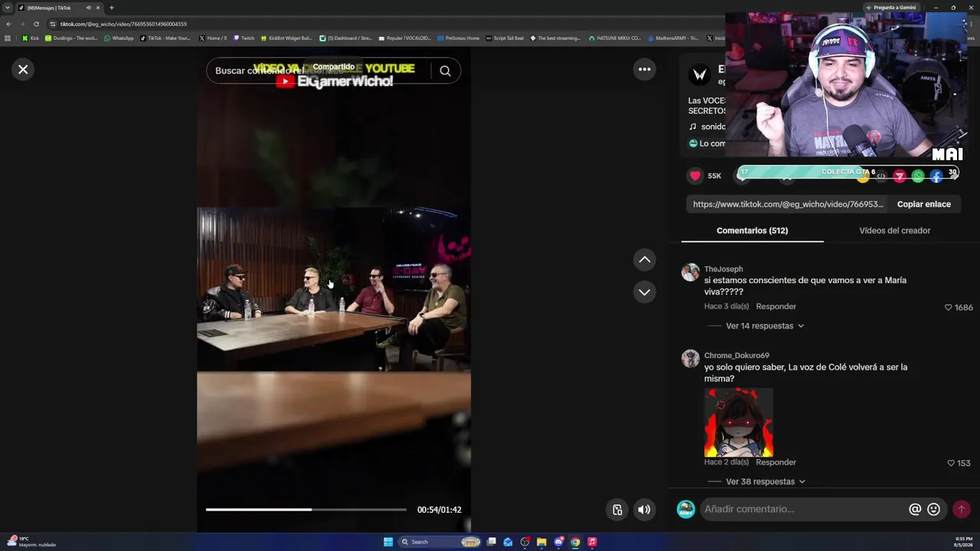Open TheJoseph's profile avatar

coord(691,272)
